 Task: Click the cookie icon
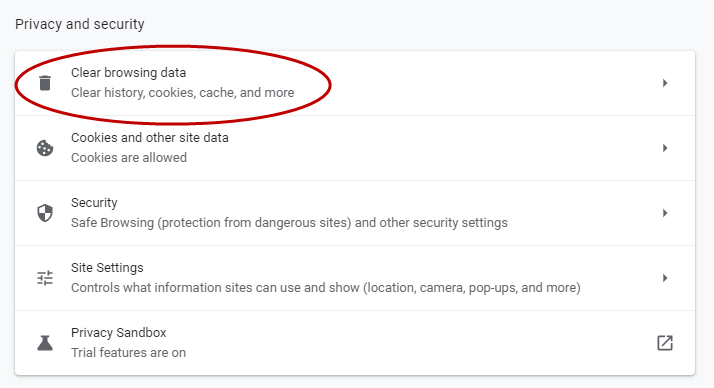tap(45, 148)
